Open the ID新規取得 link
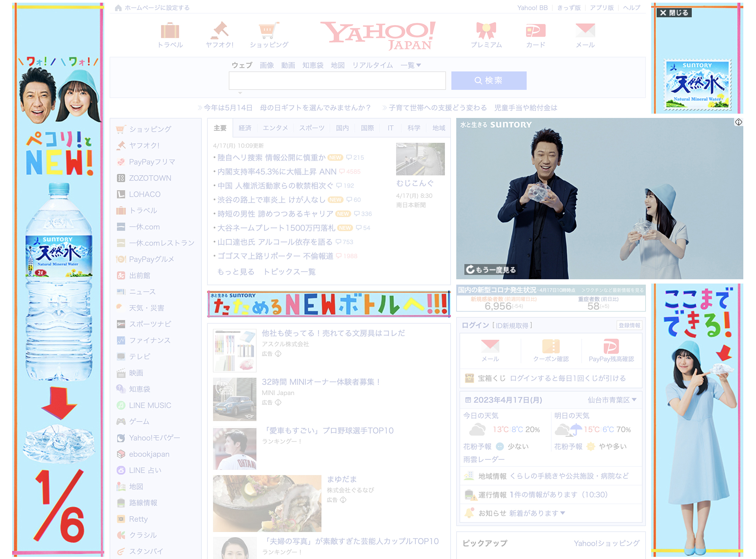The image size is (756, 559). [x=512, y=325]
